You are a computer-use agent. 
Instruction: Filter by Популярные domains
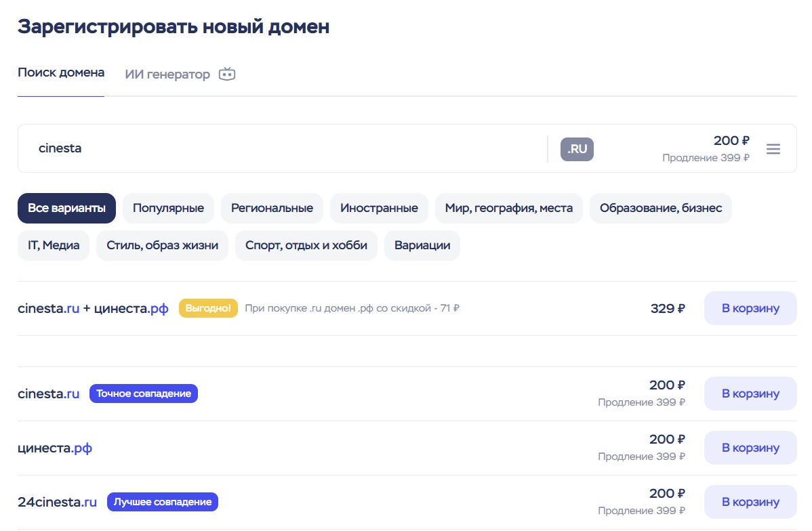pos(168,208)
